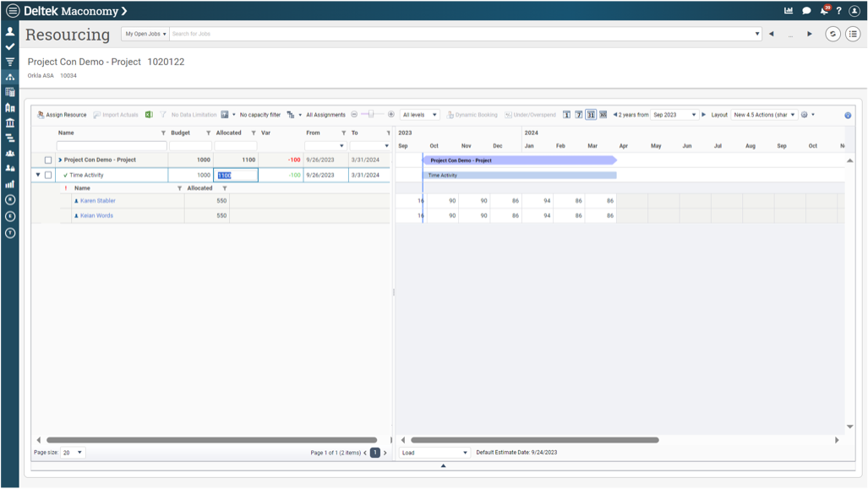Adjust the timeline zoom slider

372,115
